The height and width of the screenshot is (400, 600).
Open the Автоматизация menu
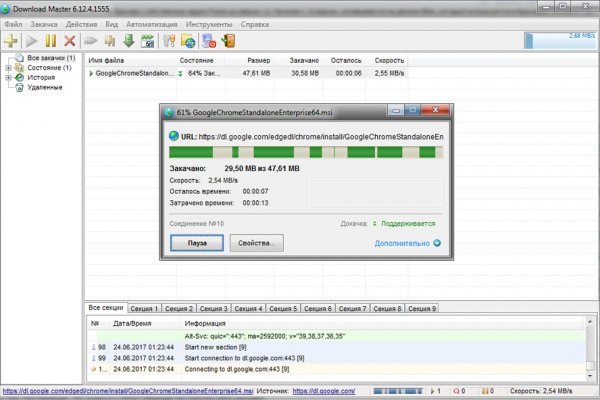[152, 24]
